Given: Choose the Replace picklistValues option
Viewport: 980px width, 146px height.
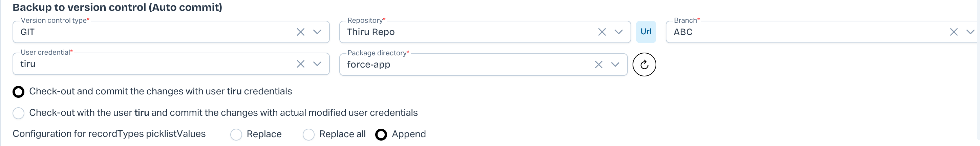Looking at the screenshot, I should [236, 134].
